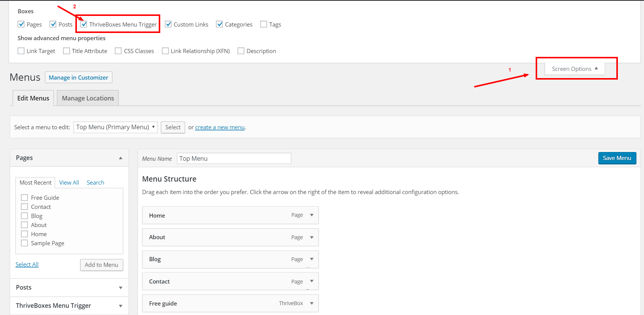Enable CSS Classes advanced property
This screenshot has width=644, height=315.
tap(118, 51)
